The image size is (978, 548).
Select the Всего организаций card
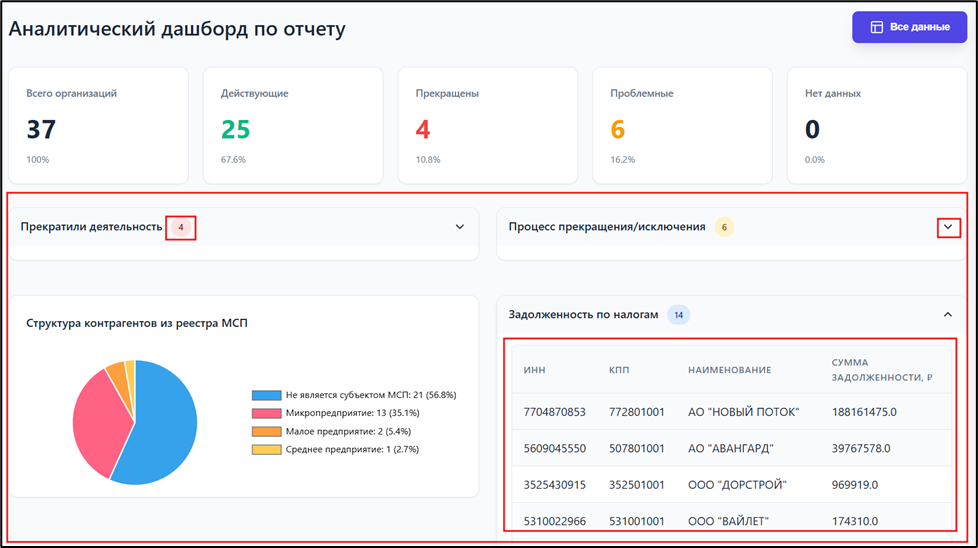coord(98,126)
